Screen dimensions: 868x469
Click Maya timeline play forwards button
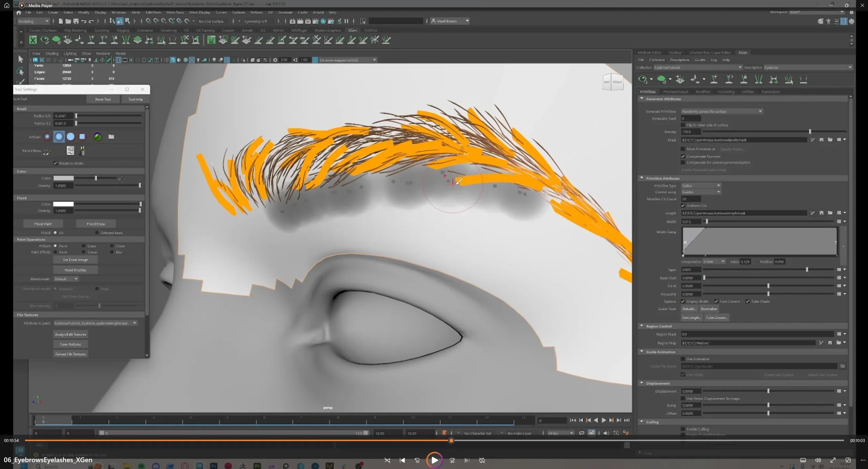[604, 420]
